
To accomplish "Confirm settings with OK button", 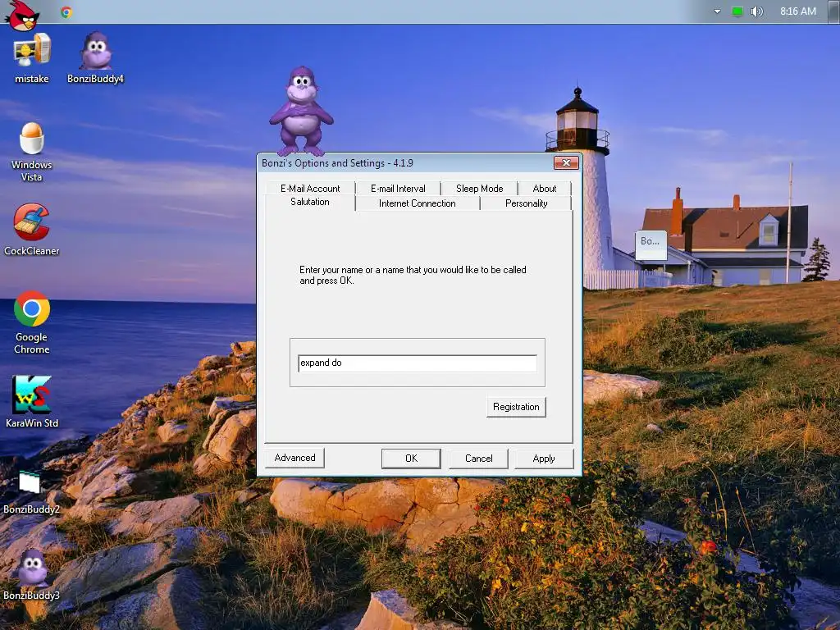I will (x=411, y=459).
